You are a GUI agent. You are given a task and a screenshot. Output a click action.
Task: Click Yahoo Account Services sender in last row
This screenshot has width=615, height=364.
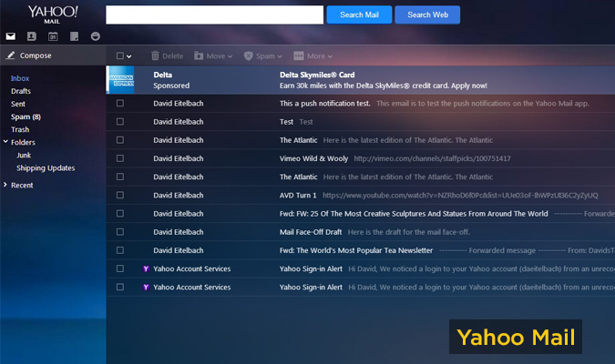[192, 288]
